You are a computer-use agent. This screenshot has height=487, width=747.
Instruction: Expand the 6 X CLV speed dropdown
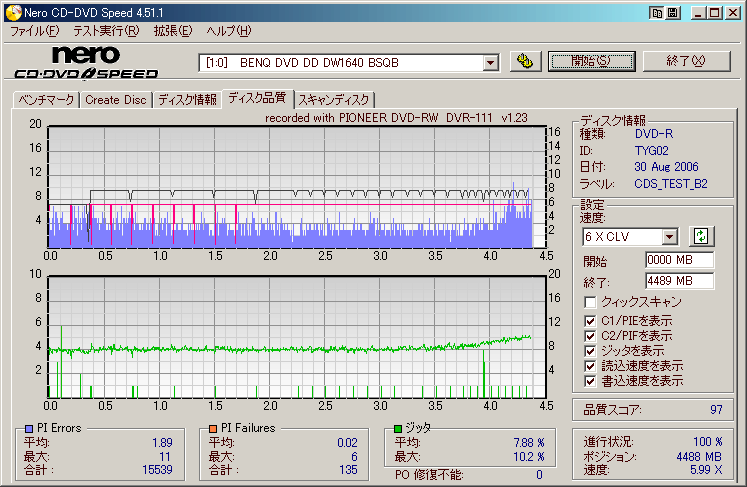click(x=669, y=236)
